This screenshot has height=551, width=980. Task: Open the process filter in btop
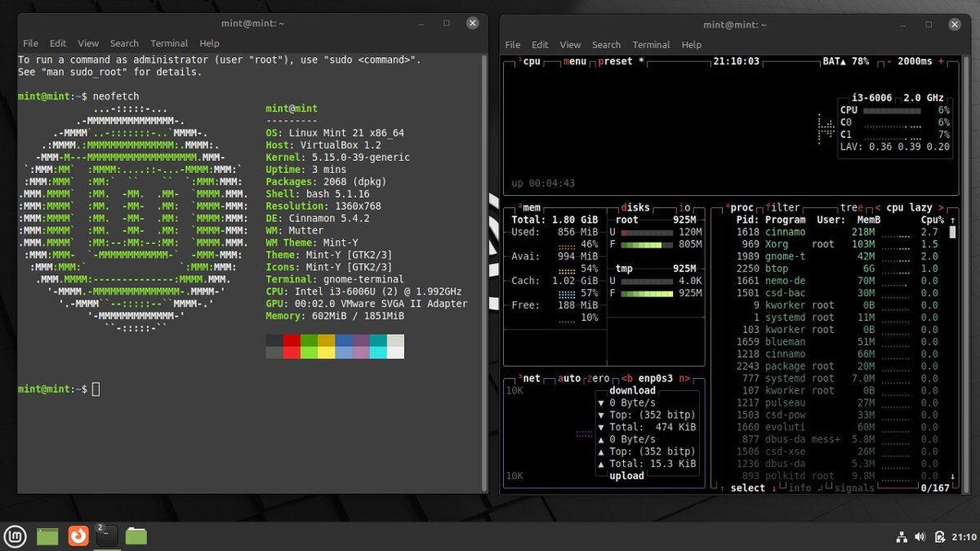[x=783, y=207]
